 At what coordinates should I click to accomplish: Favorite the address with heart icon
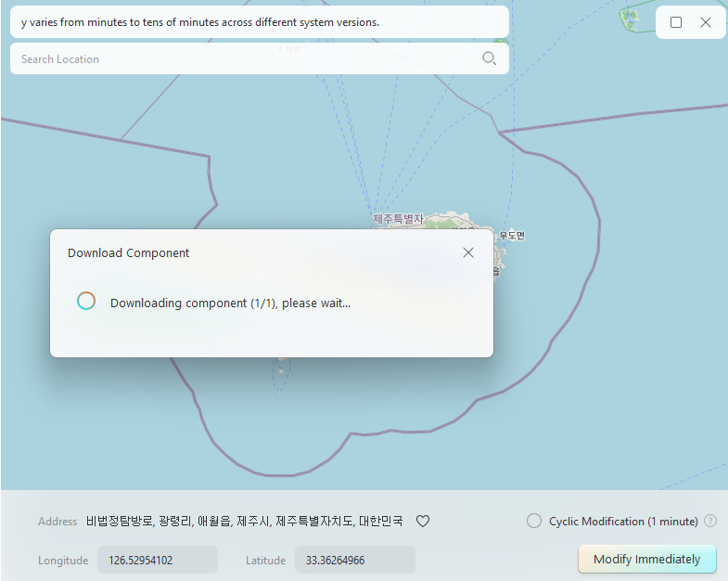pos(423,521)
